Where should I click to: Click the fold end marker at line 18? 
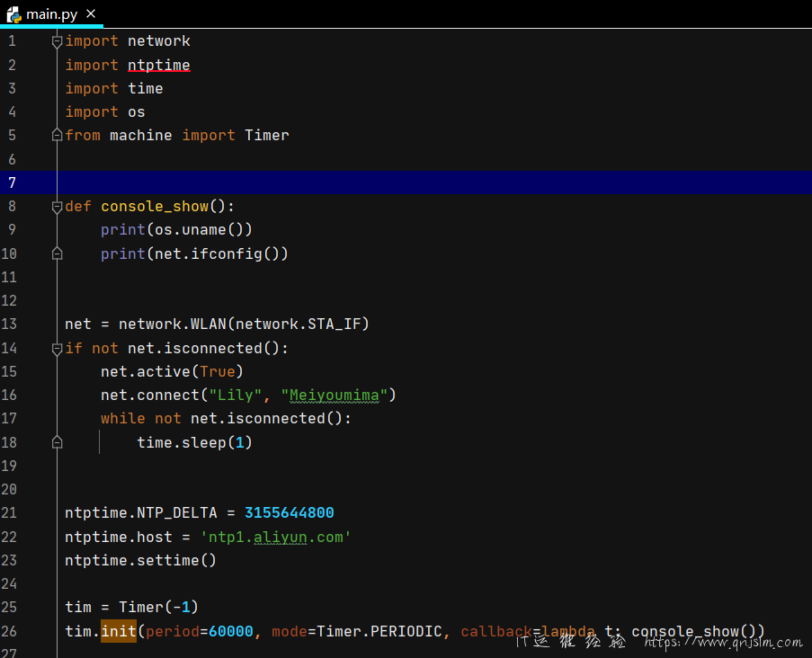[57, 442]
